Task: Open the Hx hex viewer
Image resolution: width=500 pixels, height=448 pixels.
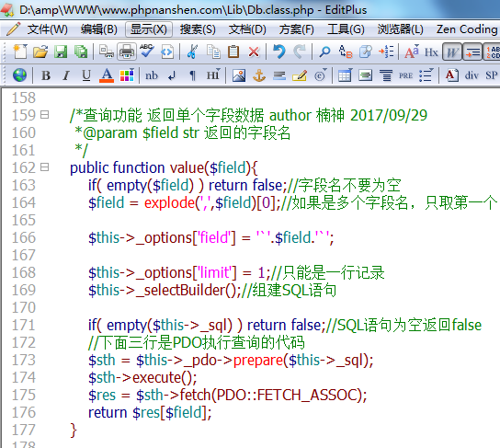Action: pos(431,52)
